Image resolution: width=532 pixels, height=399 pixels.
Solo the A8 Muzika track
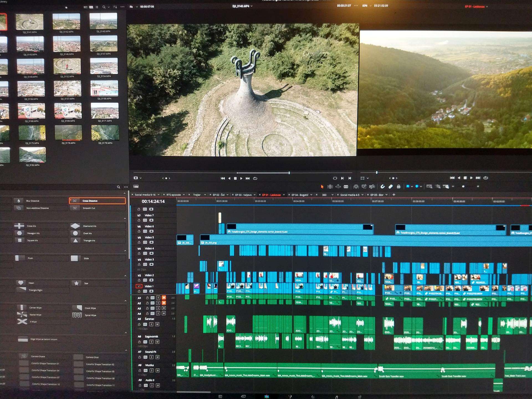(152, 370)
